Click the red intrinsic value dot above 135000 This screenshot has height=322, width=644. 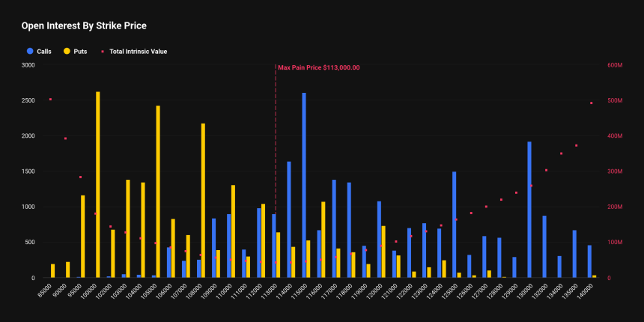pyautogui.click(x=576, y=145)
